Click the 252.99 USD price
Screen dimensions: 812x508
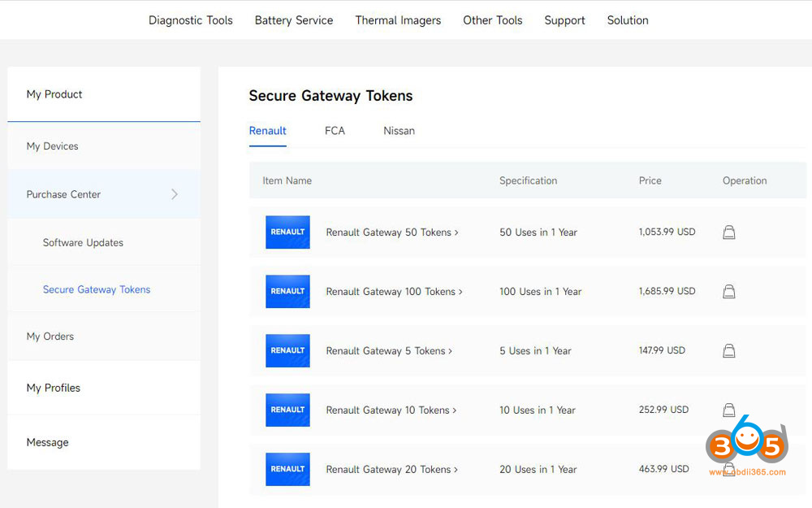664,410
